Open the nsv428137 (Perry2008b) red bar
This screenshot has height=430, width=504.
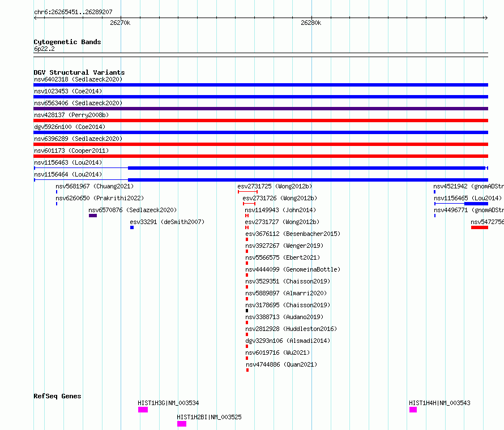coord(260,121)
